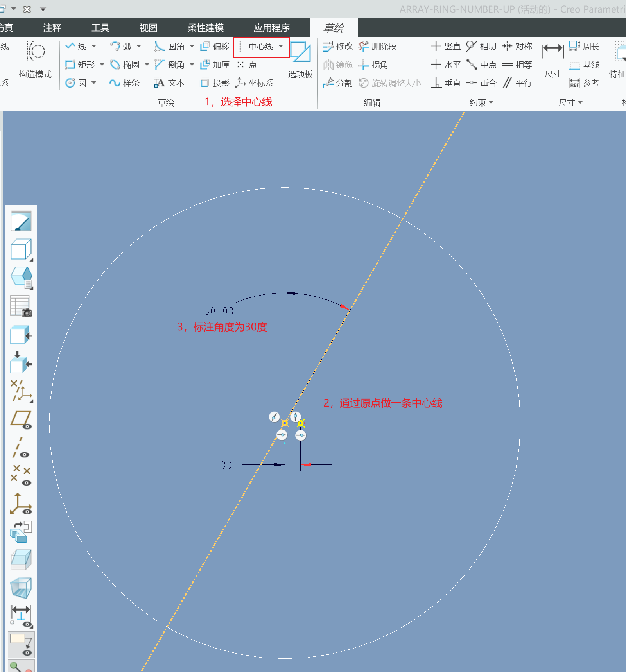
Task: Apply the 垂直 (Perpendicular) constraint
Action: (x=446, y=83)
